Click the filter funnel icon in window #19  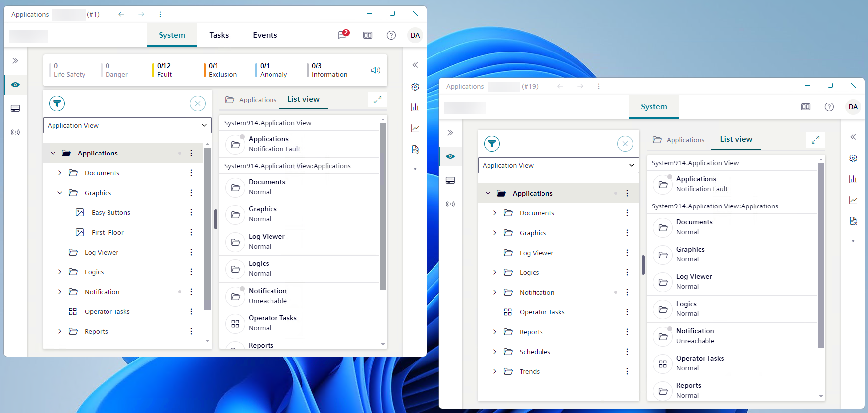pos(492,144)
